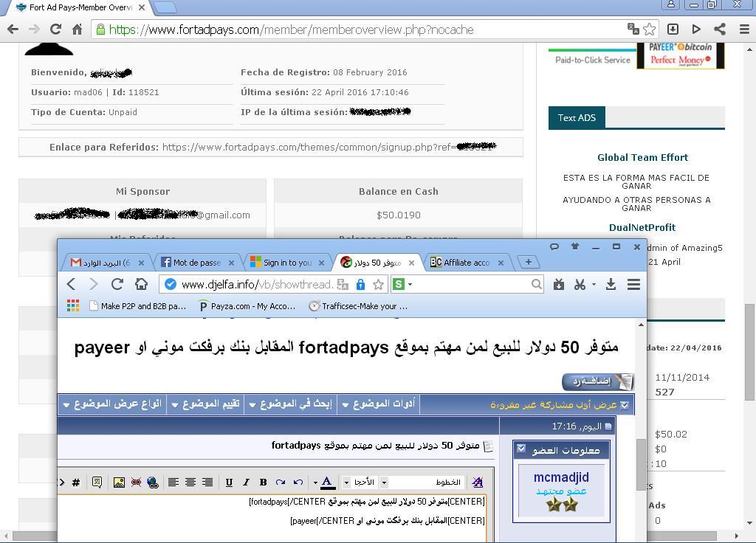Apply Underline in forum reply editor

coord(229,483)
